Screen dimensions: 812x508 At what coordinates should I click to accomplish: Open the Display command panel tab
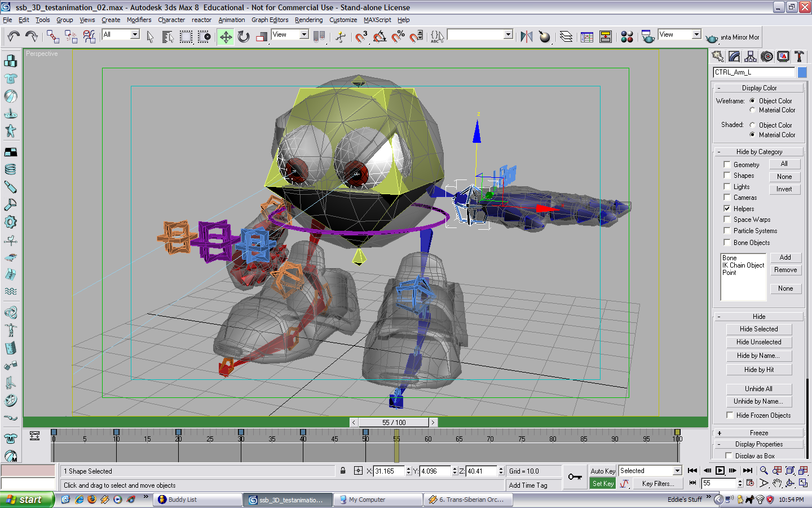(783, 56)
